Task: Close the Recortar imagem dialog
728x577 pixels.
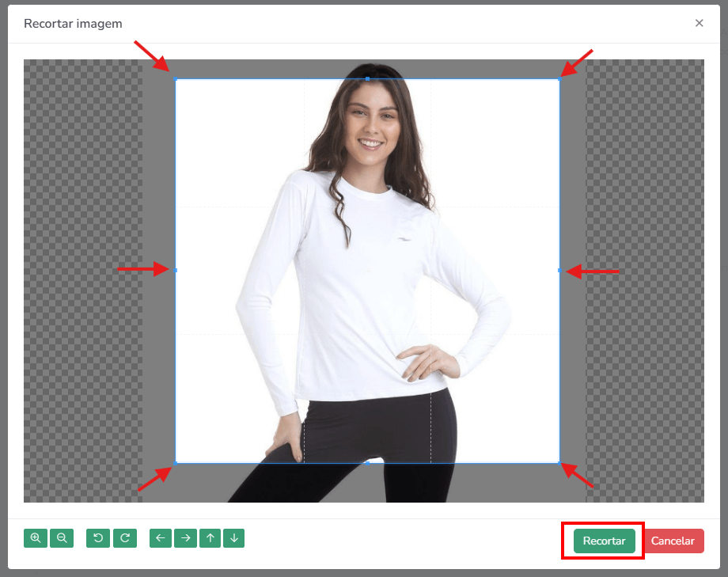Action: pyautogui.click(x=699, y=23)
